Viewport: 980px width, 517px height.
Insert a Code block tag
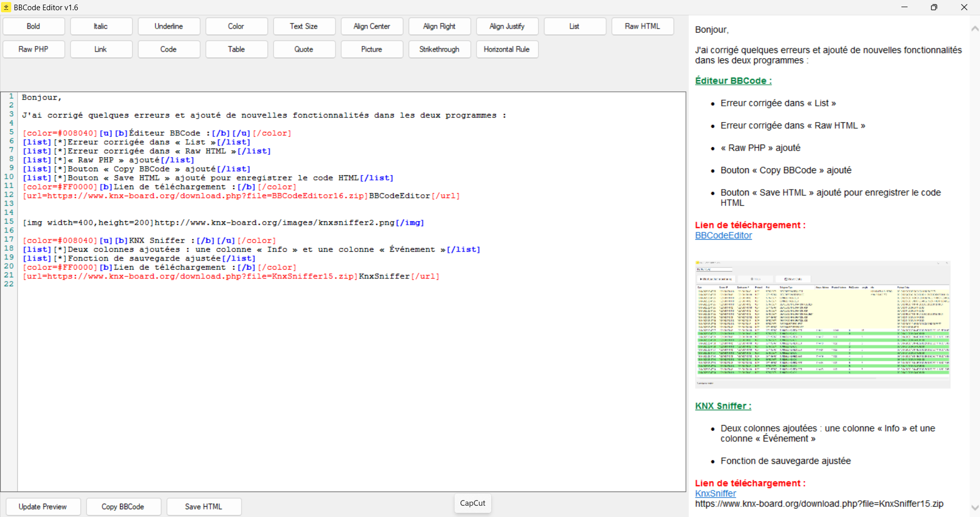[169, 50]
